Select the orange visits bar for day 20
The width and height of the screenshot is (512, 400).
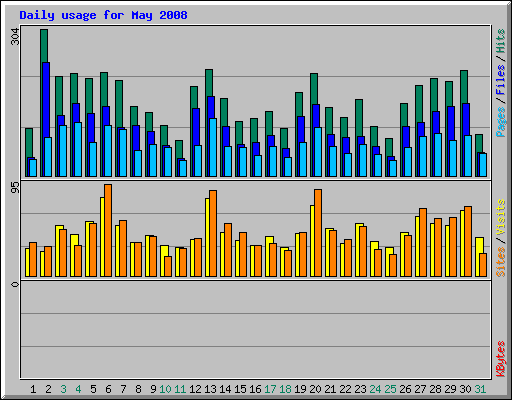click(318, 233)
